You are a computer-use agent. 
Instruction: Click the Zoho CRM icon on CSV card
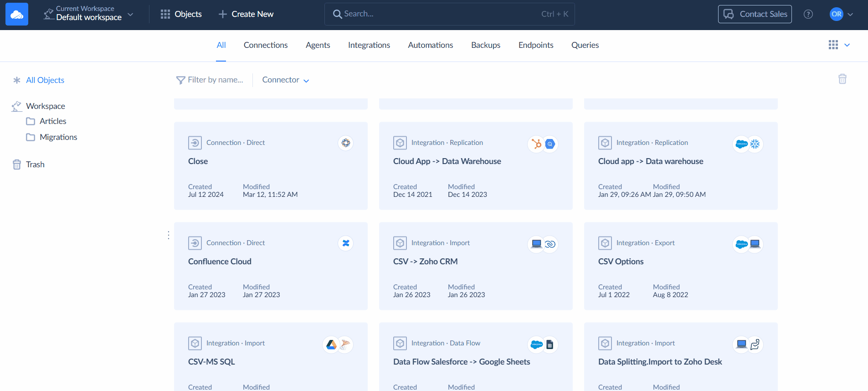pyautogui.click(x=550, y=244)
